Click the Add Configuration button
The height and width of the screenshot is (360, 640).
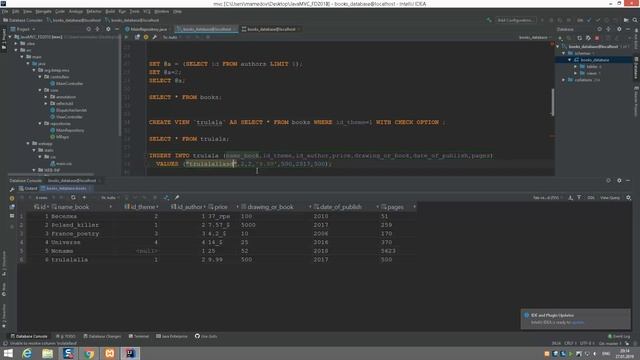[x=515, y=20]
